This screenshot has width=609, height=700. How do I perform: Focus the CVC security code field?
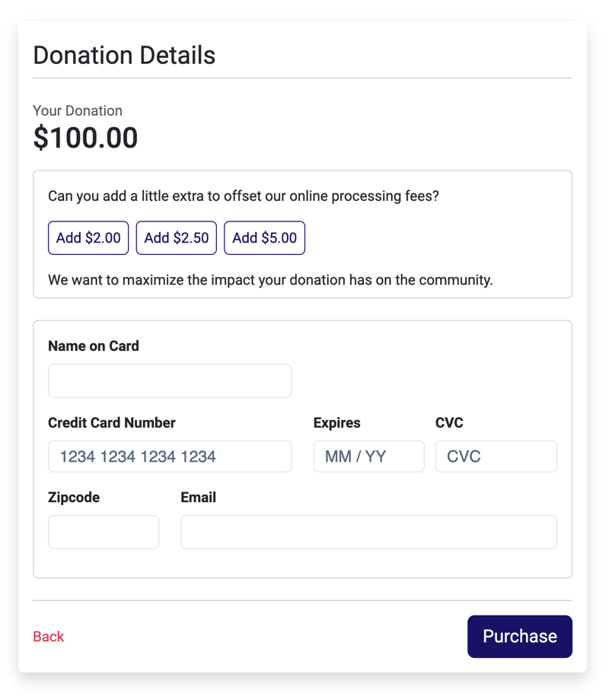[x=496, y=457]
